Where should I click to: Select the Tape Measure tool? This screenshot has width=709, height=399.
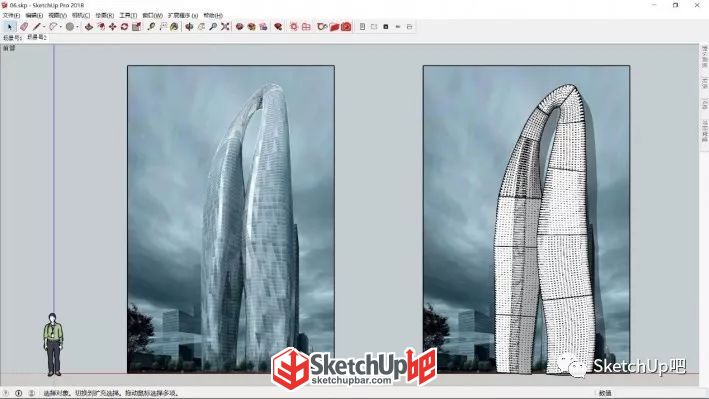151,27
